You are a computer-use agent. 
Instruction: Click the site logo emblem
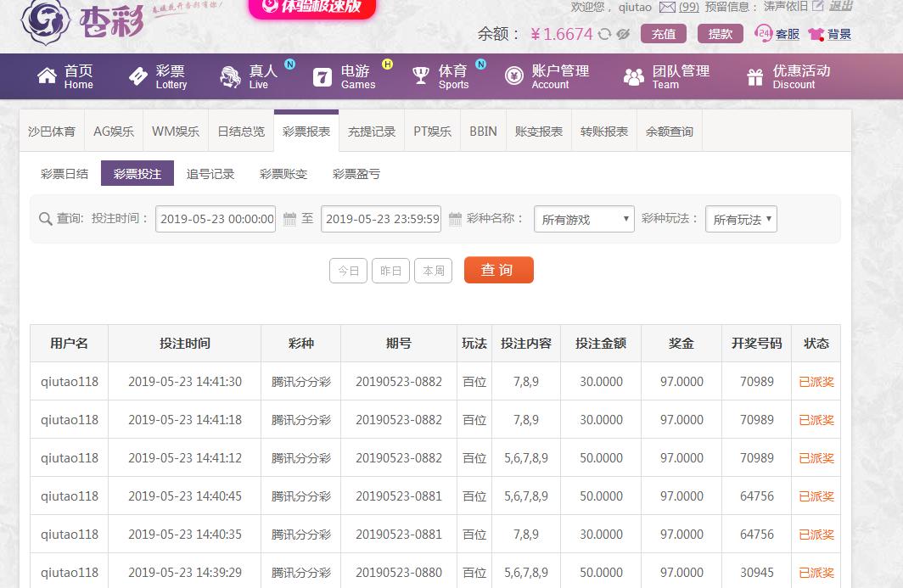tap(45, 21)
